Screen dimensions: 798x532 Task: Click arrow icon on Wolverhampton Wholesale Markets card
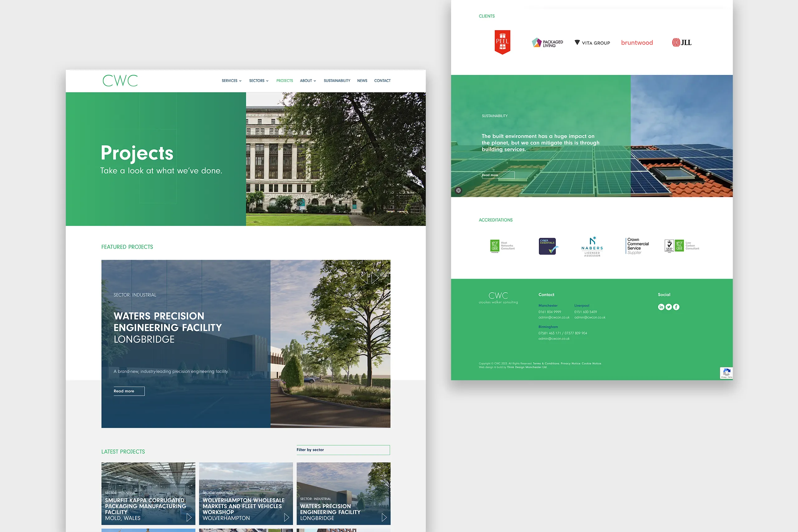tap(287, 517)
